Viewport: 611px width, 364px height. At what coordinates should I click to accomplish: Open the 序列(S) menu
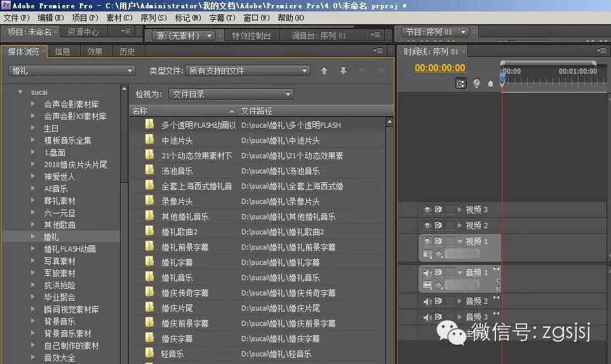(154, 18)
